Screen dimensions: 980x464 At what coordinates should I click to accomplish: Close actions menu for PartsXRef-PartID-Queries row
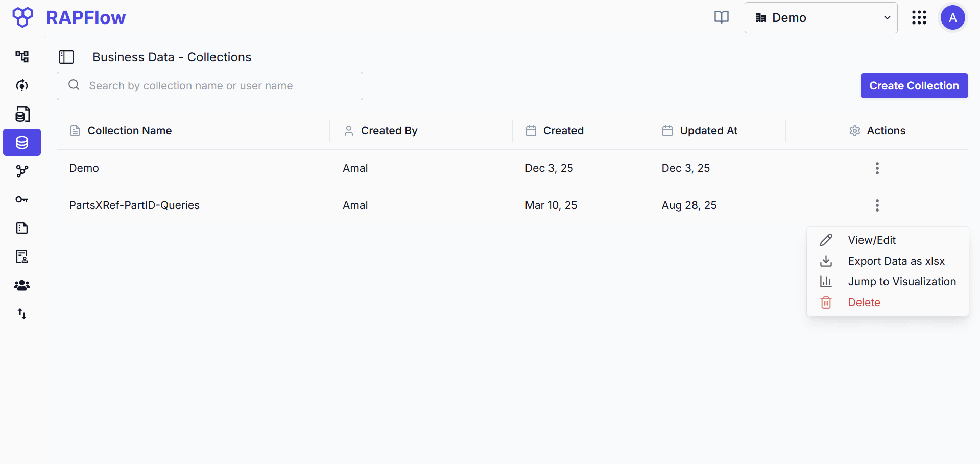pos(877,205)
